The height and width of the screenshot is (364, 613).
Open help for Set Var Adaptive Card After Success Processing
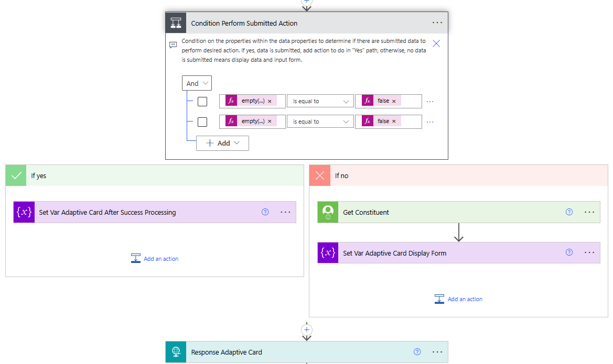(x=265, y=212)
